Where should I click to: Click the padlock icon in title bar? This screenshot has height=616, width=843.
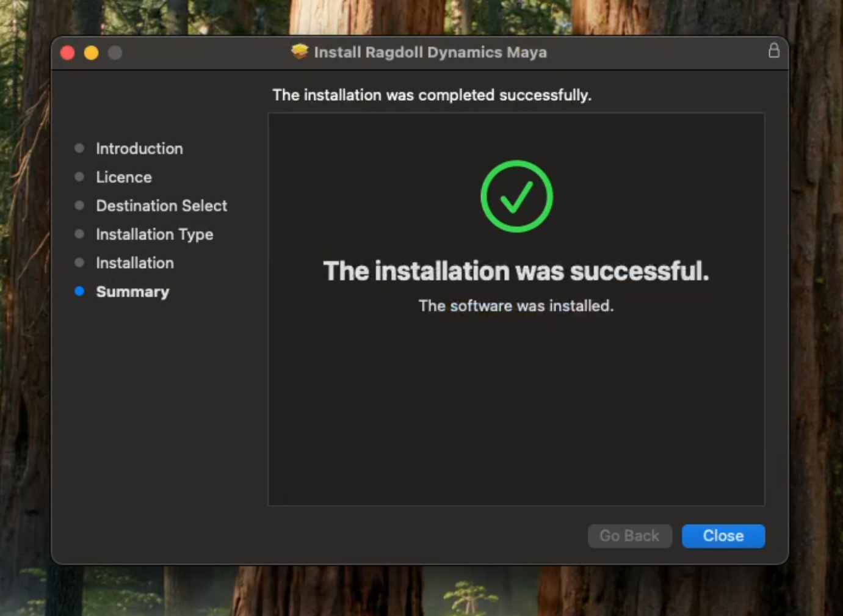click(773, 51)
